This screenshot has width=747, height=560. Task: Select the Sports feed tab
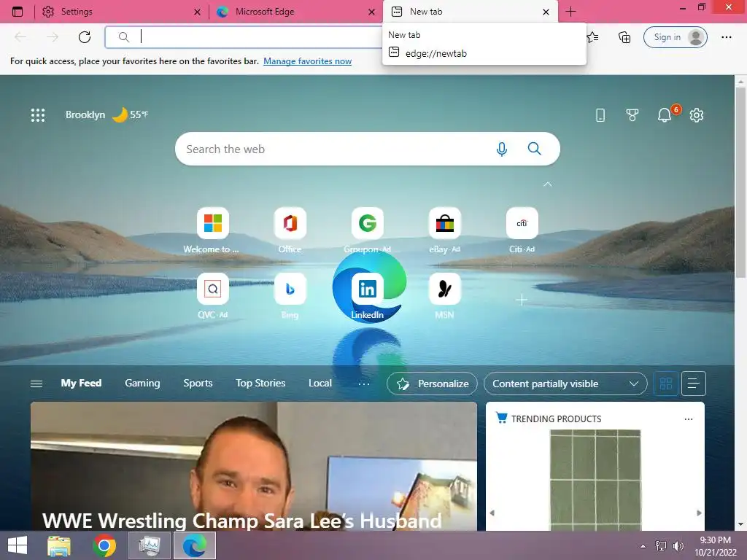pyautogui.click(x=198, y=384)
